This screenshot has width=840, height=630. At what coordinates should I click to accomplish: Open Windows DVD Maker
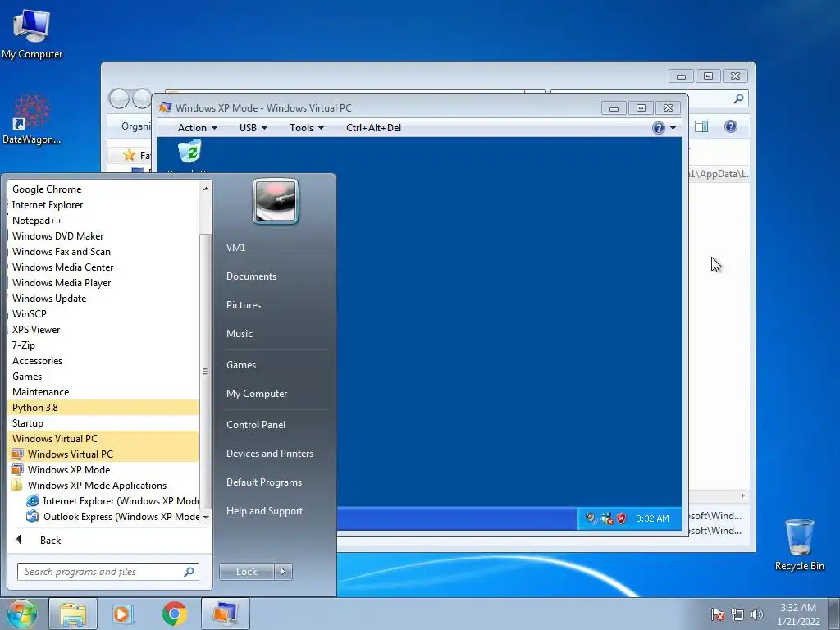tap(104, 235)
